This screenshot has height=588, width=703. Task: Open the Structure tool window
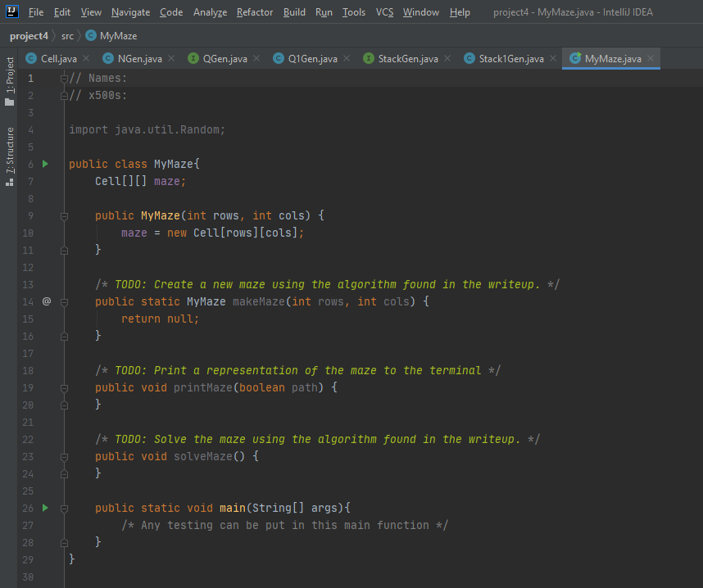click(9, 157)
